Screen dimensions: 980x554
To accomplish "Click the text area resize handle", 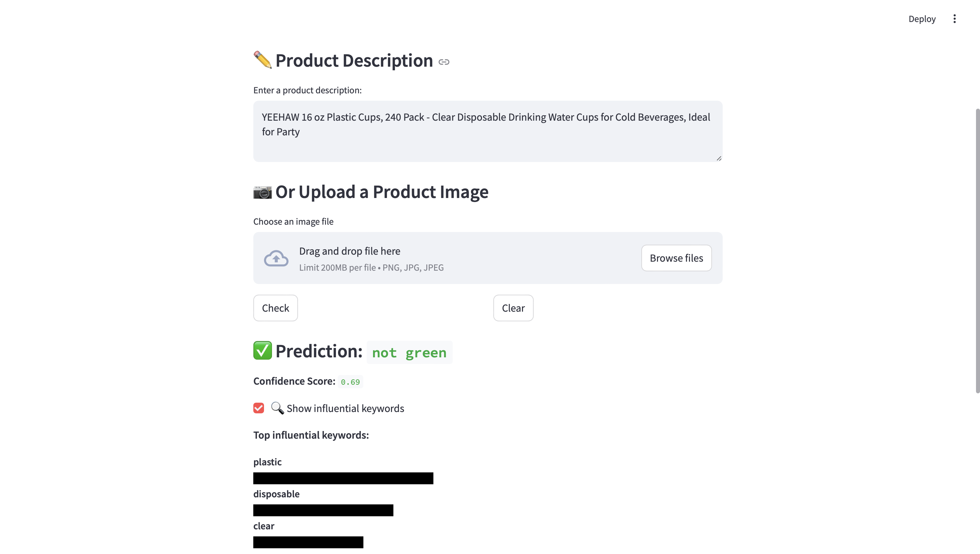I will click(719, 158).
